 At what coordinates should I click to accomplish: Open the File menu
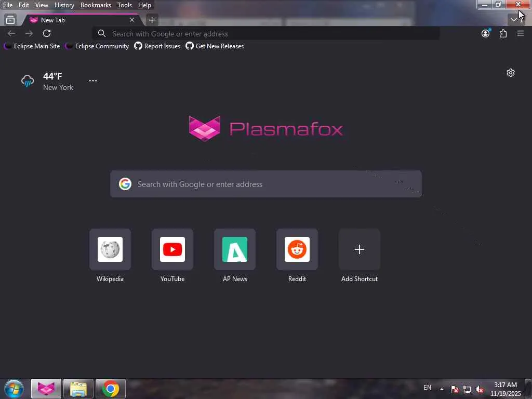(7, 5)
